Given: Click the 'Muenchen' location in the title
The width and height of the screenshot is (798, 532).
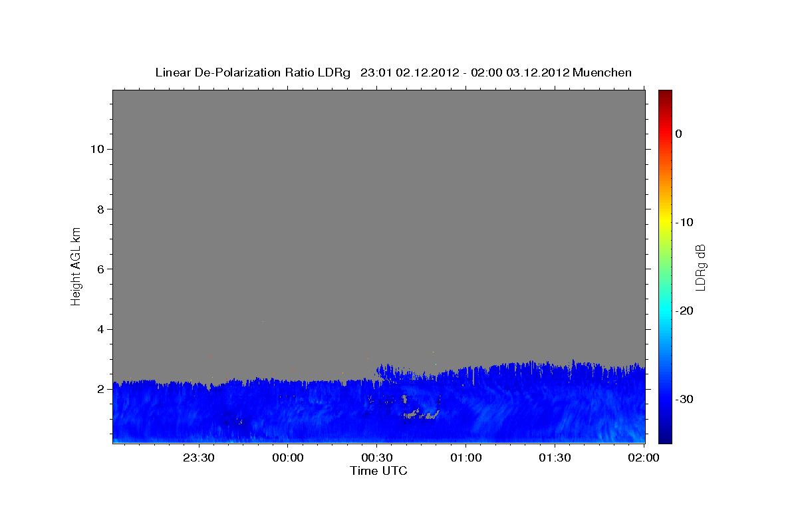Looking at the screenshot, I should coord(602,72).
